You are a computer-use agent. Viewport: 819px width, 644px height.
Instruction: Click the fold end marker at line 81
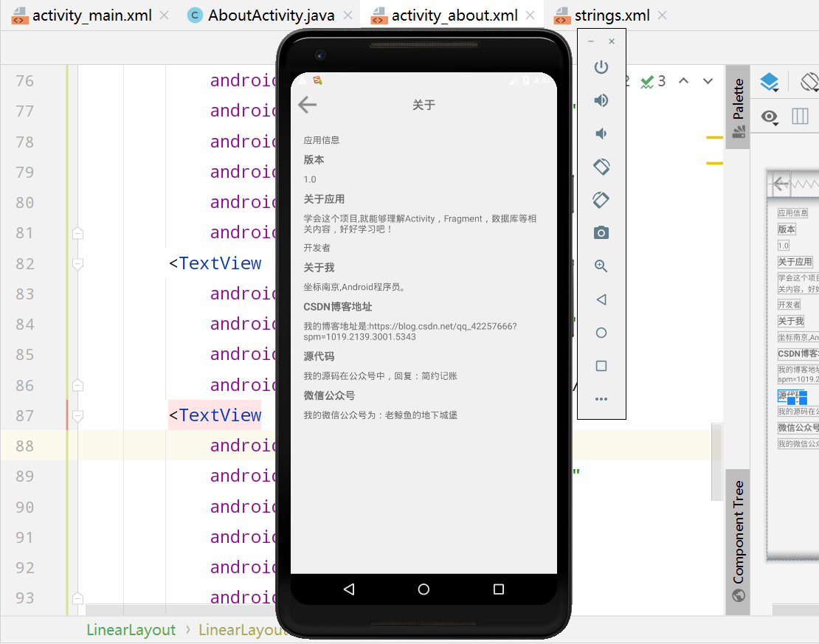(x=77, y=233)
